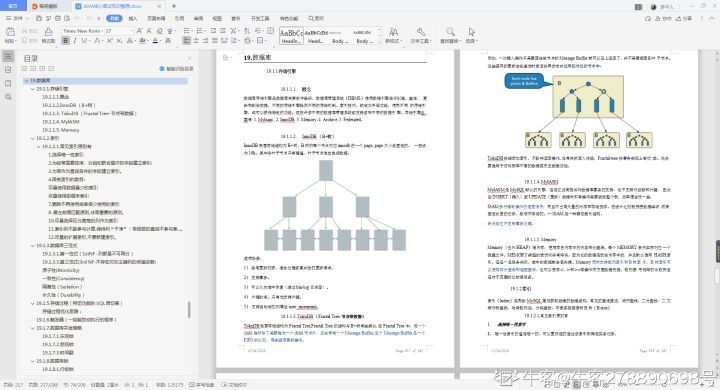Collapse the ribbon with the chevron arrow
The width and height of the screenshot is (720, 390).
pyautogui.click(x=713, y=18)
